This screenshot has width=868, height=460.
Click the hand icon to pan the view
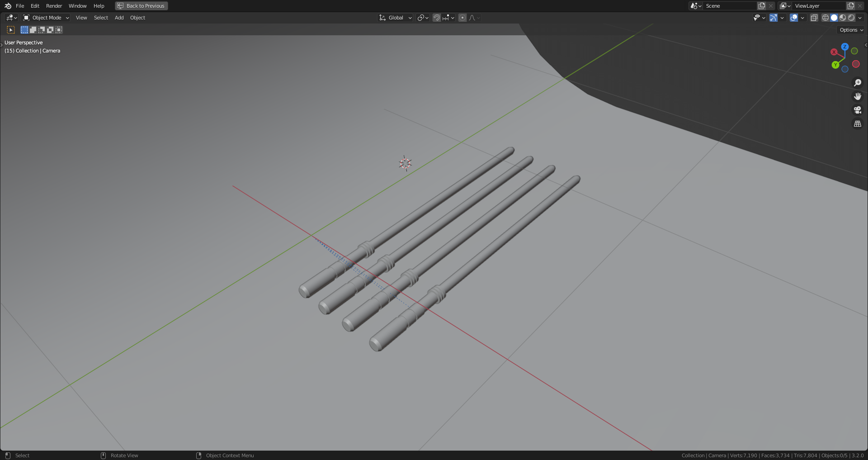coord(858,96)
